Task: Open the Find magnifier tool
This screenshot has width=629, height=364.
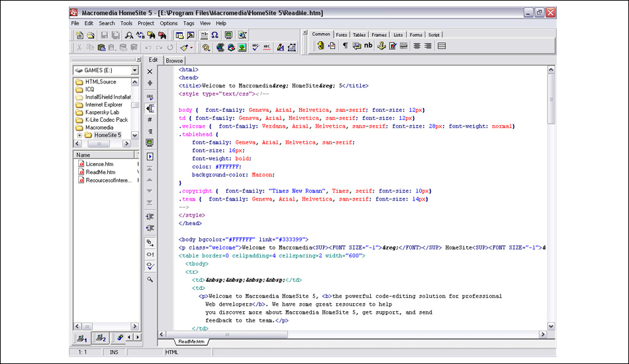Action: [128, 35]
